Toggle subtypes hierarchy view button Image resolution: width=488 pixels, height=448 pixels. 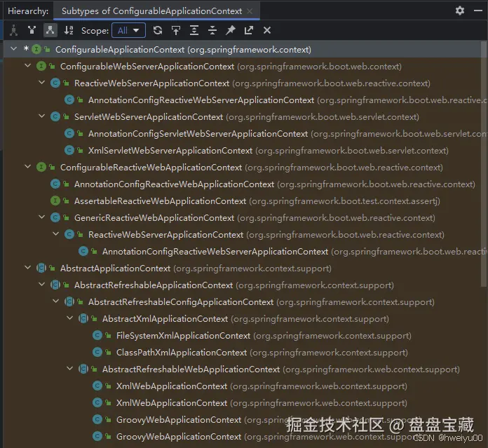coord(50,30)
